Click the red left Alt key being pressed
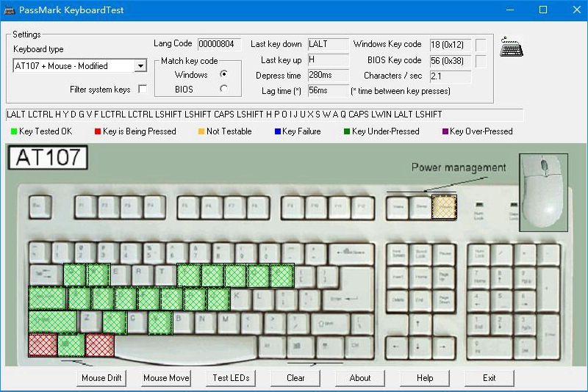Screen dimensions: 588x392 (x=99, y=345)
